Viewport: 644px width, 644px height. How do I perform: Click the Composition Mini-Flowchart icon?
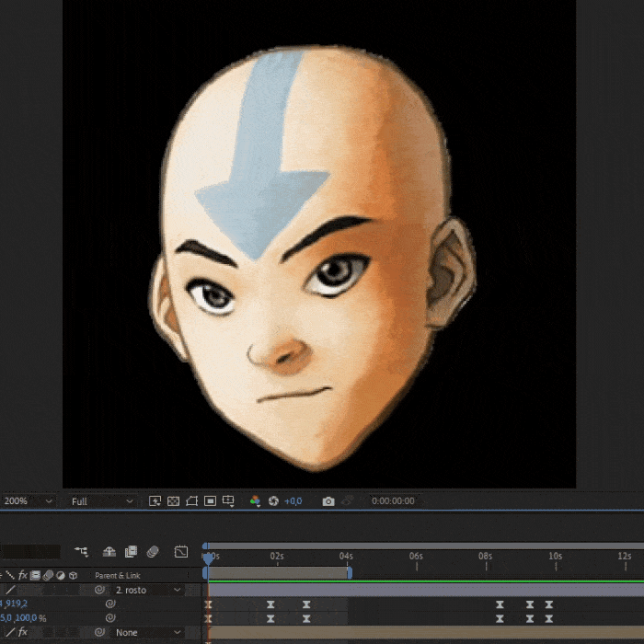pyautogui.click(x=81, y=552)
